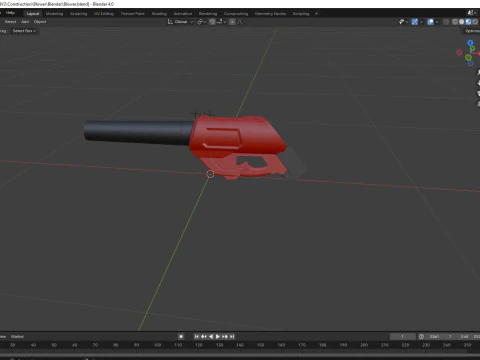Jump to the end frame
Screen dimensions: 480x360
coord(232,337)
